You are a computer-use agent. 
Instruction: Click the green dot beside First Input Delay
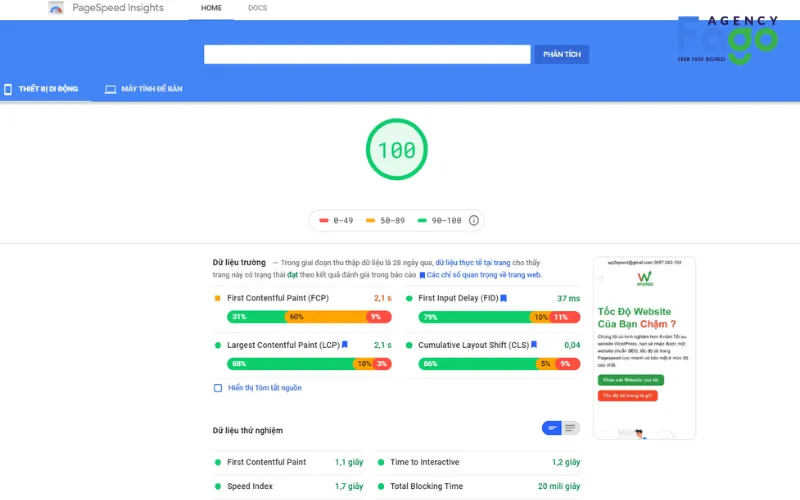[x=409, y=298]
